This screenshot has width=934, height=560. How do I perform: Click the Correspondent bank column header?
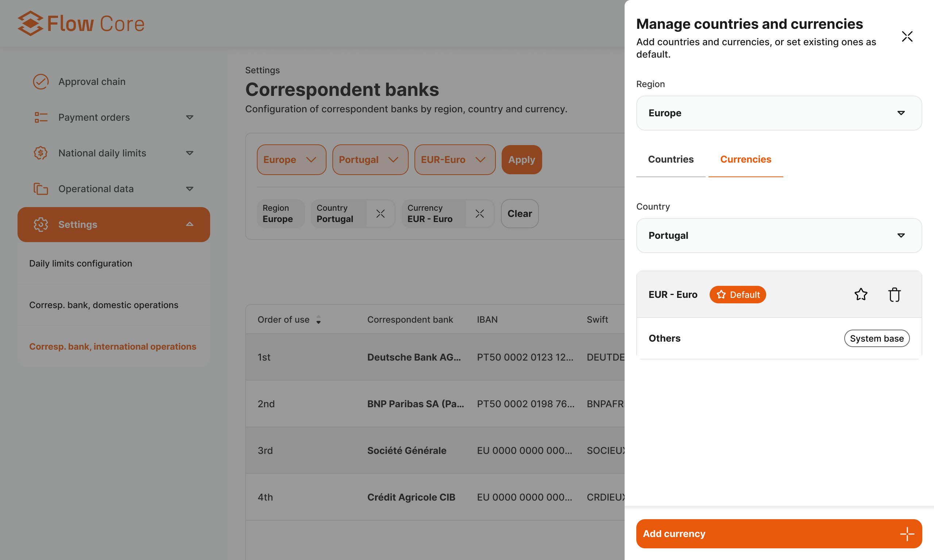click(410, 320)
